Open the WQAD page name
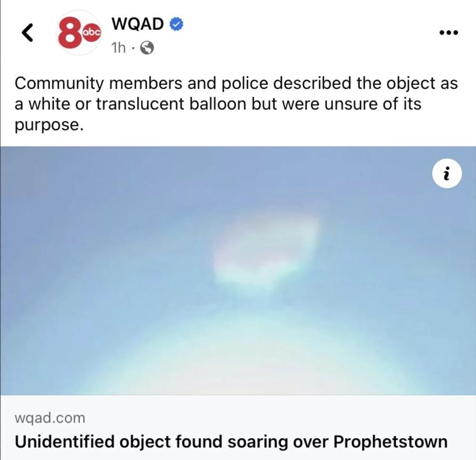The image size is (476, 460). click(138, 24)
